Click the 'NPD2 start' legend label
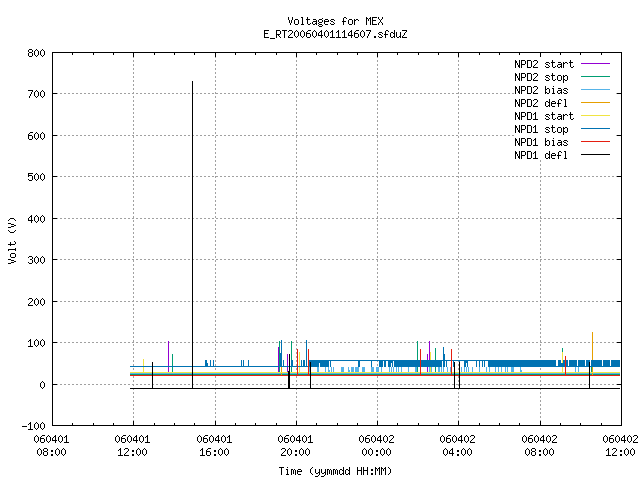640x480 pixels. (x=544, y=64)
